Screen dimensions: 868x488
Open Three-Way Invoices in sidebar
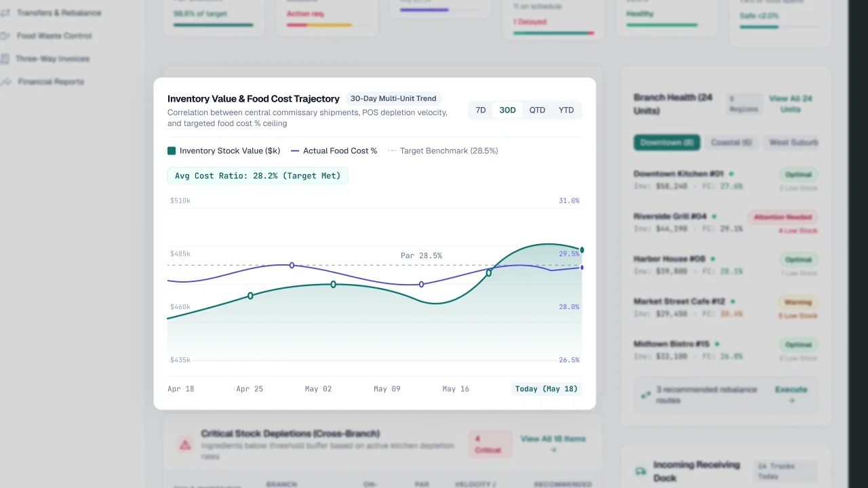click(53, 59)
